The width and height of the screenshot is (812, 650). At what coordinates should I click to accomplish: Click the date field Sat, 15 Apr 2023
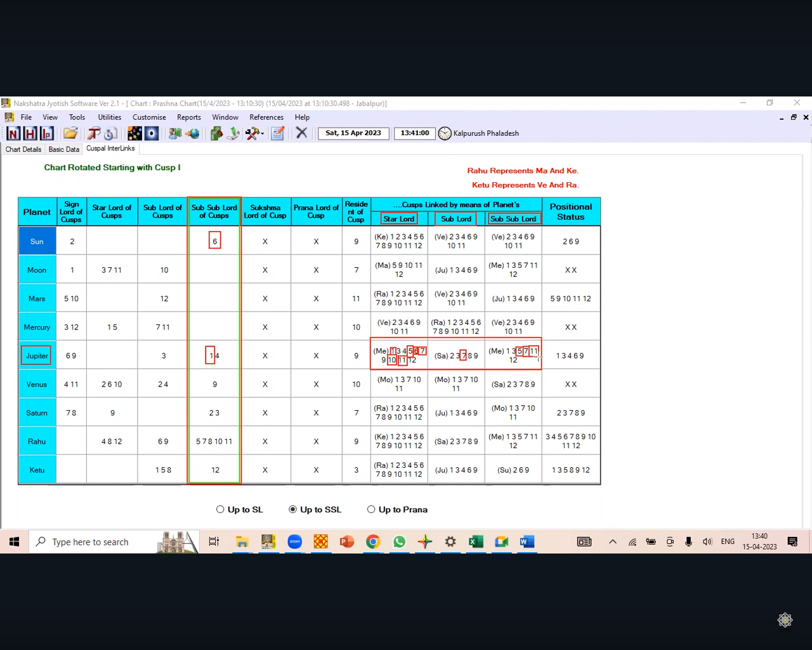353,133
